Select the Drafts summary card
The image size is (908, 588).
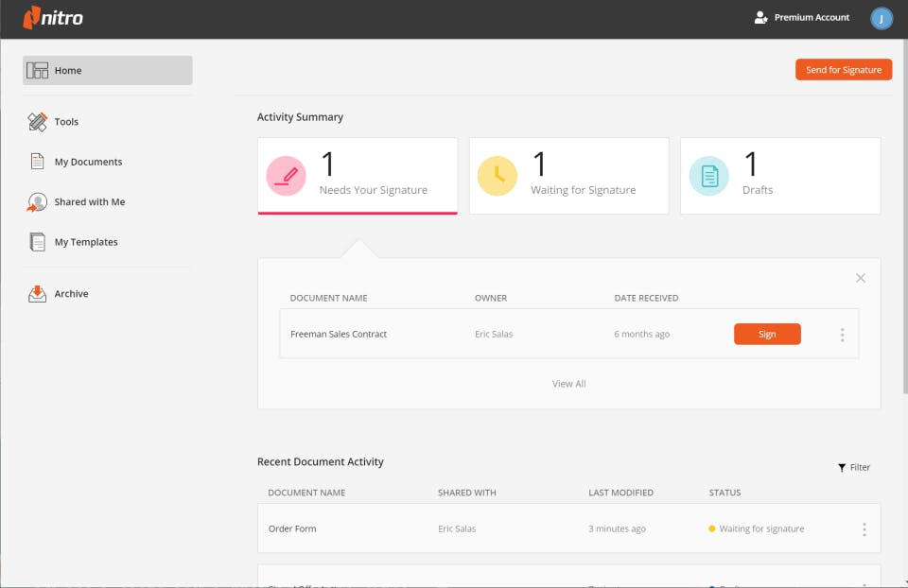[779, 175]
